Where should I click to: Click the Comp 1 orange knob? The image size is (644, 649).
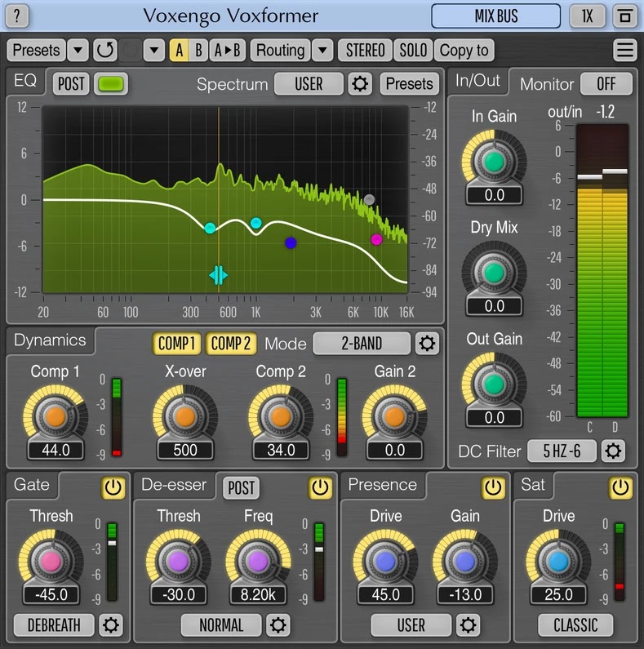click(56, 416)
